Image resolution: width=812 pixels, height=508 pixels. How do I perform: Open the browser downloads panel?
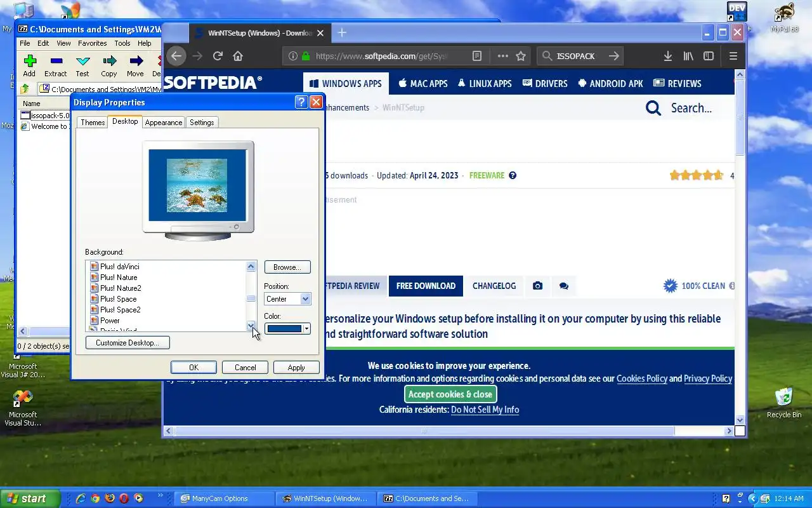[x=668, y=56]
